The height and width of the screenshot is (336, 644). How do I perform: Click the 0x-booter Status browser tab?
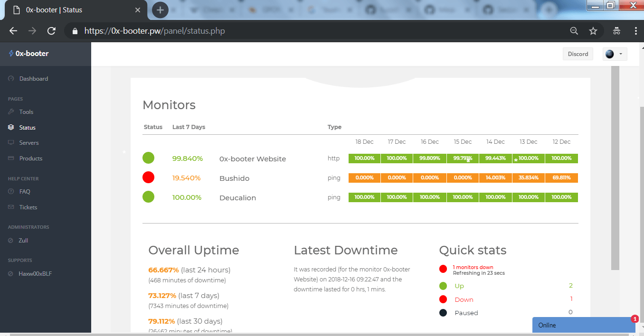pyautogui.click(x=77, y=9)
